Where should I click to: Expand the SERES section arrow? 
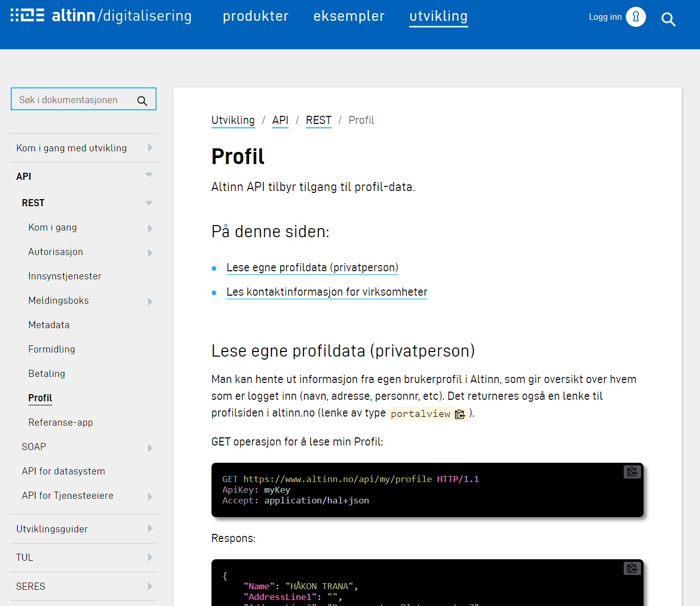point(150,586)
